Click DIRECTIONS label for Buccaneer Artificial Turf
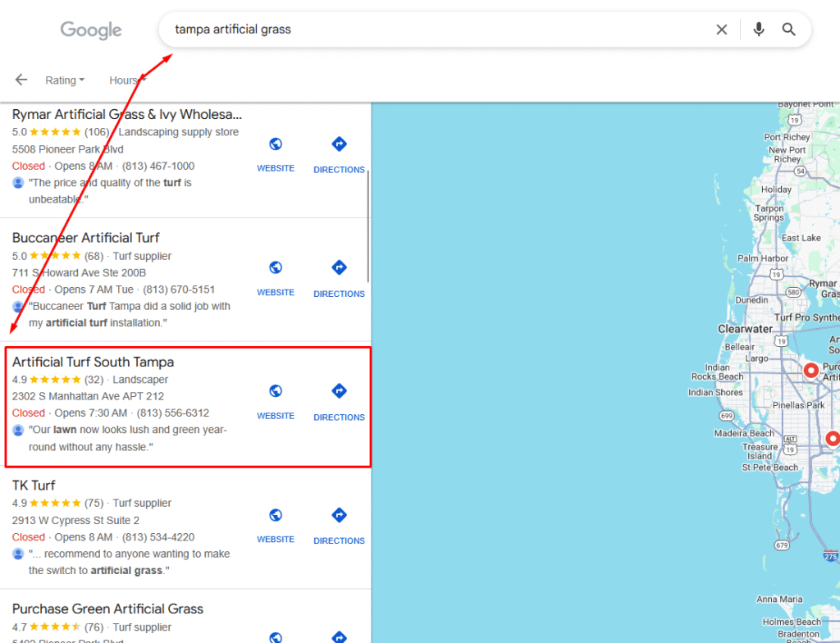 coord(339,294)
